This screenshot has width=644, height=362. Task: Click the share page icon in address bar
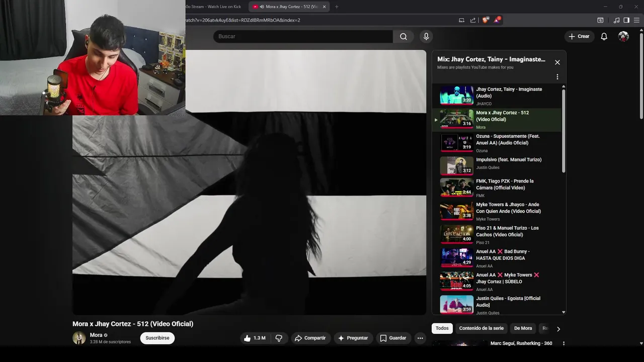pos(473,20)
